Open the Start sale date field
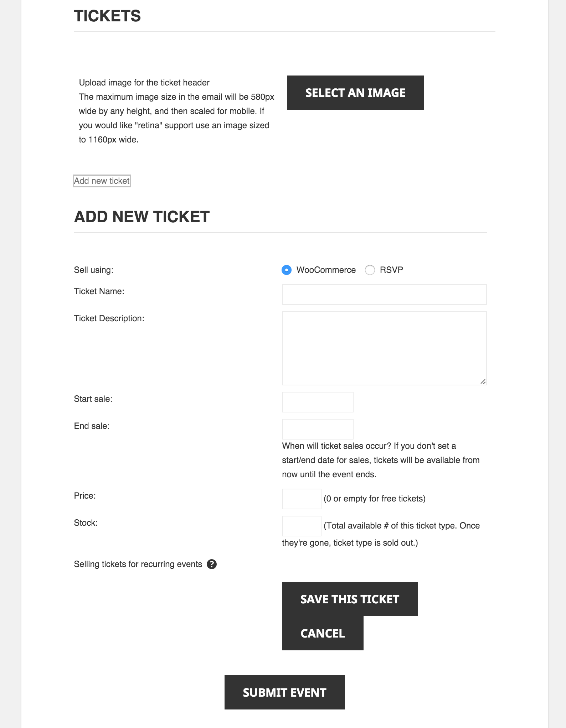 click(318, 402)
